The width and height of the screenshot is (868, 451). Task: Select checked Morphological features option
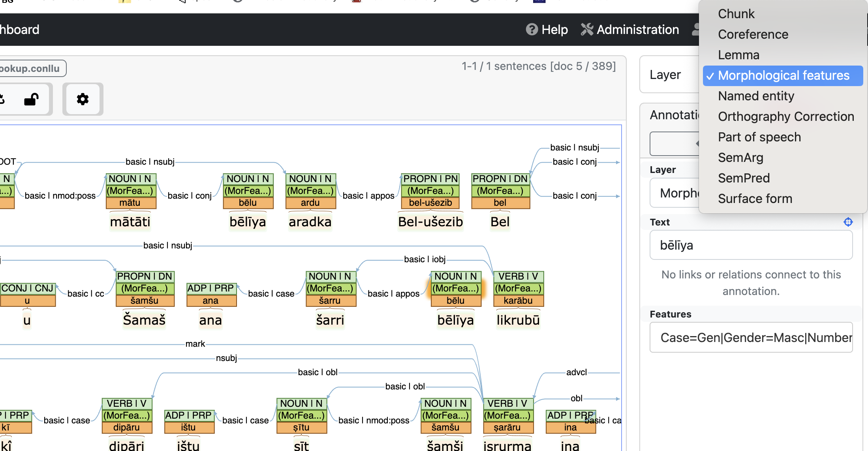(783, 75)
